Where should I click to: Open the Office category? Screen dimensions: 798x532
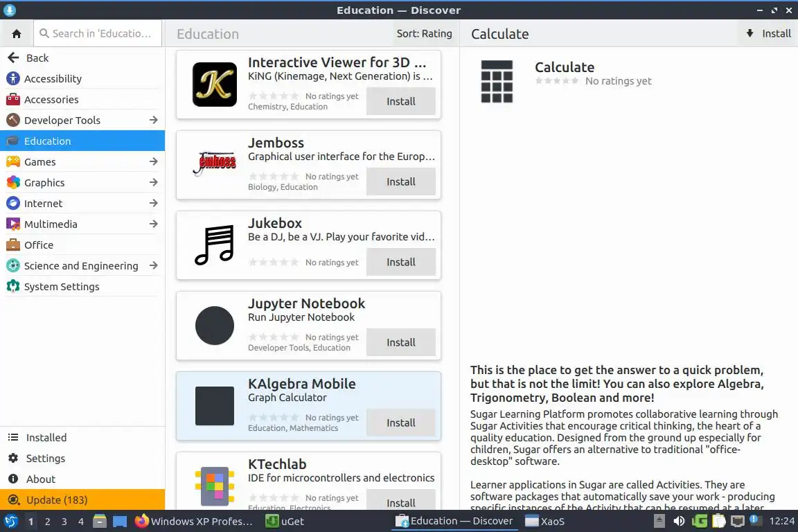coord(82,245)
